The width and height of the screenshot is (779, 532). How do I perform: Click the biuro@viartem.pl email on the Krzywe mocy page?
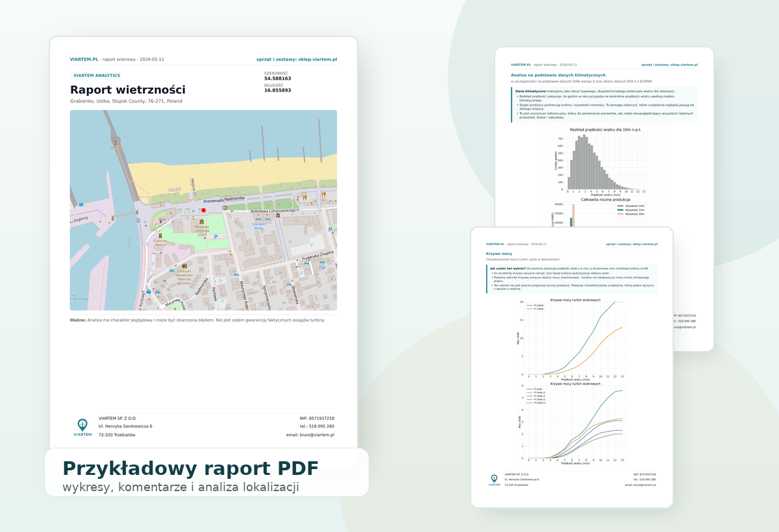click(640, 485)
